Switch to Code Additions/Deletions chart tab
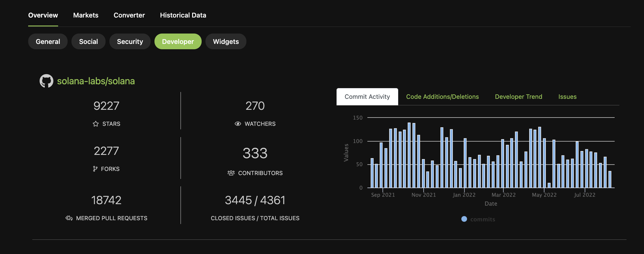The width and height of the screenshot is (644, 254). click(x=442, y=97)
